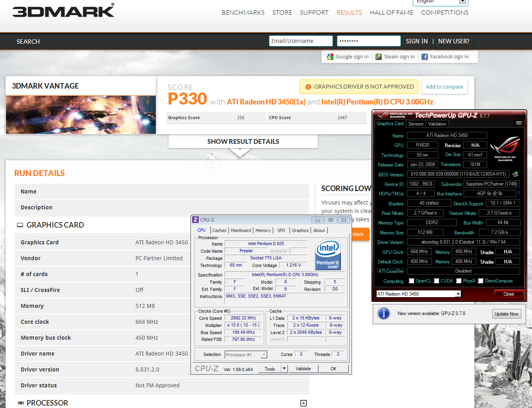Click Add to compare button
532x408 pixels.
point(444,87)
